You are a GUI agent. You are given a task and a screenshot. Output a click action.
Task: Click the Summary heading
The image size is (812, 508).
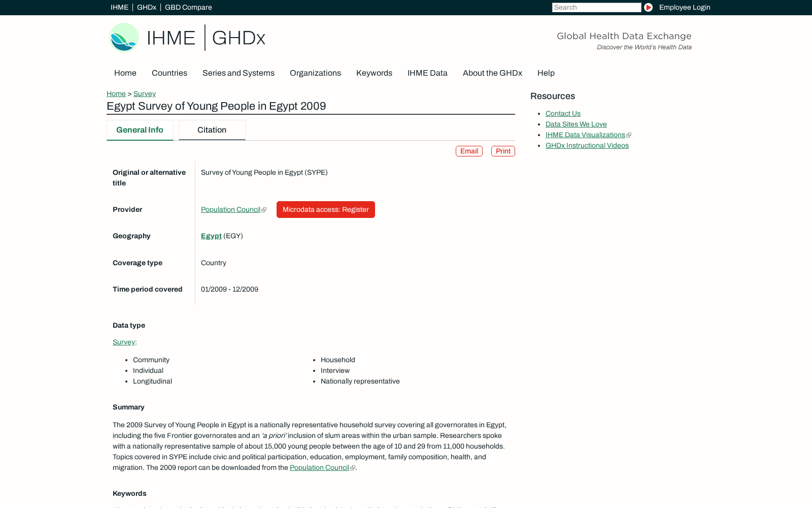pos(128,407)
